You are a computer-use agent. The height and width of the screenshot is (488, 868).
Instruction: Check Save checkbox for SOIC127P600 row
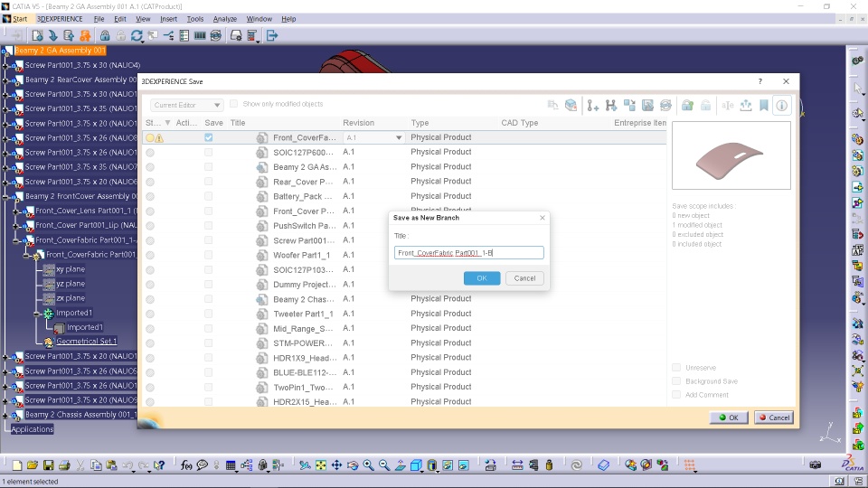pyautogui.click(x=208, y=152)
